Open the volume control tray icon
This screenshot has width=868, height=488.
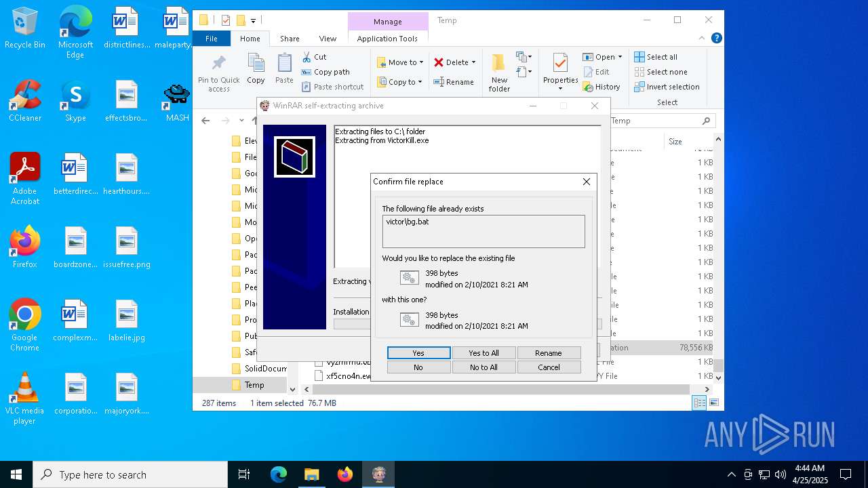781,474
